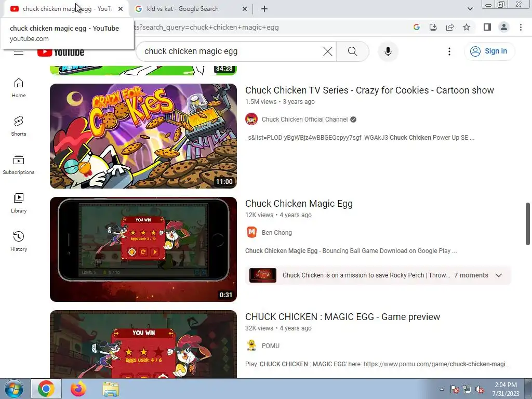
Task: Open Chrome three-dot menu
Action: [x=521, y=27]
